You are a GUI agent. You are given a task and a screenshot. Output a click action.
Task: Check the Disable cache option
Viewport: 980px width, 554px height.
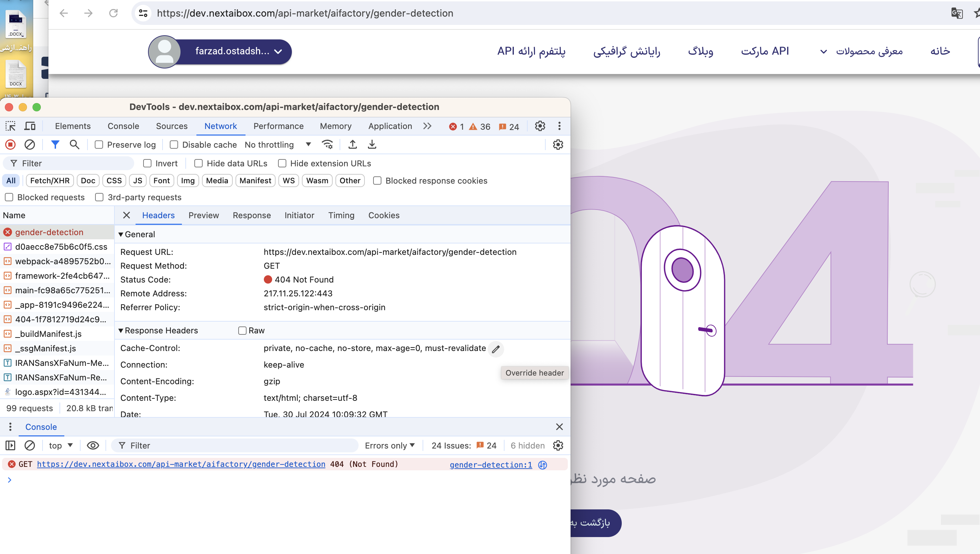coord(174,145)
